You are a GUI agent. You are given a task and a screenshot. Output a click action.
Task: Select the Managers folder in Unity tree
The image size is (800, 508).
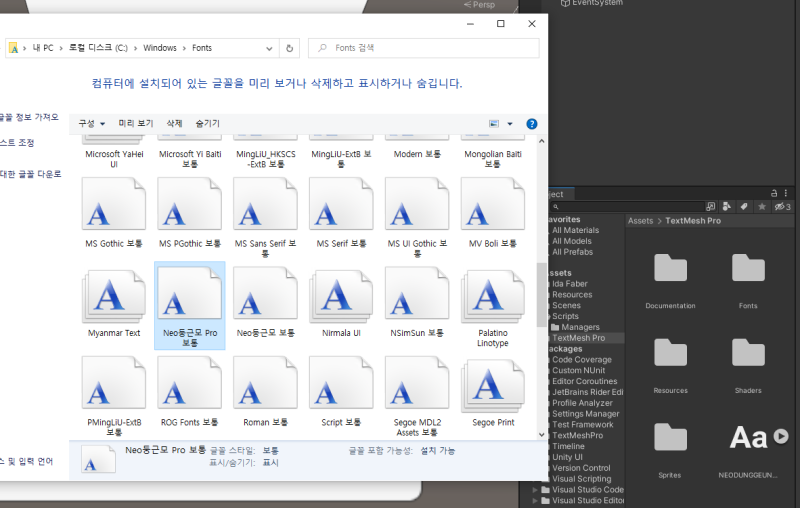pyautogui.click(x=580, y=327)
